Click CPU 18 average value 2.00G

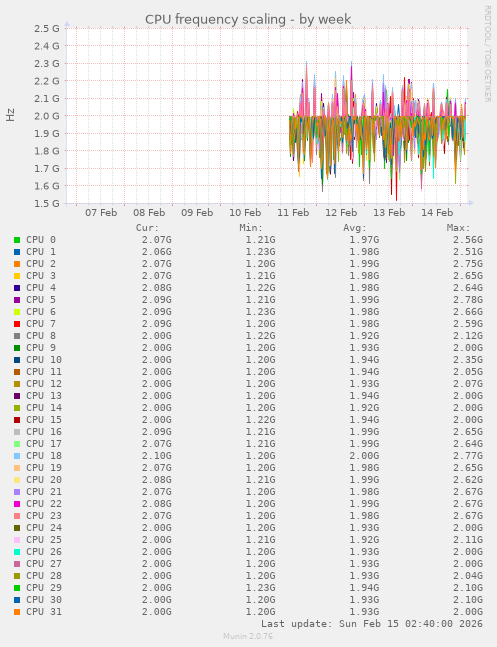(x=364, y=456)
